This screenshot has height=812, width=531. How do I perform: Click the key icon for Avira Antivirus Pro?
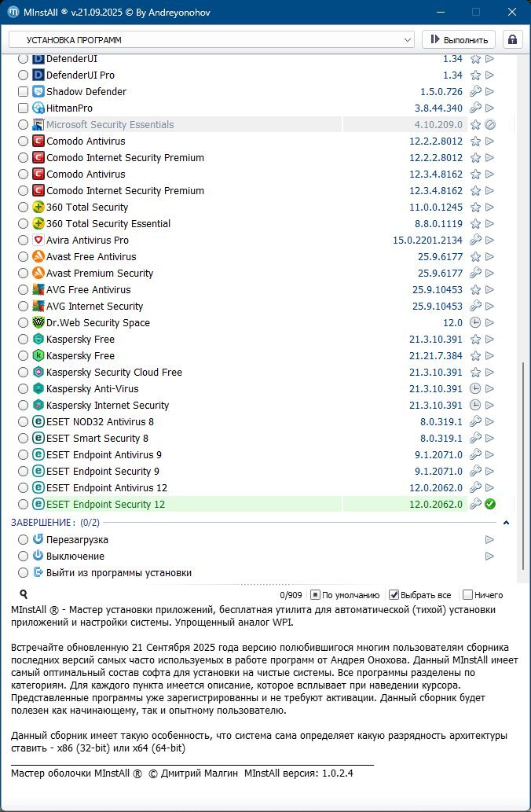tap(475, 241)
